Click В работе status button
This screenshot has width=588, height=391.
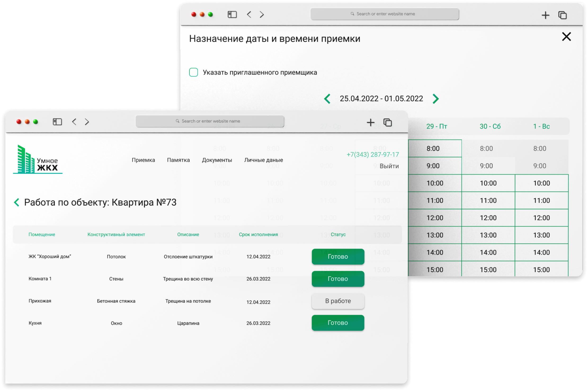(x=338, y=301)
